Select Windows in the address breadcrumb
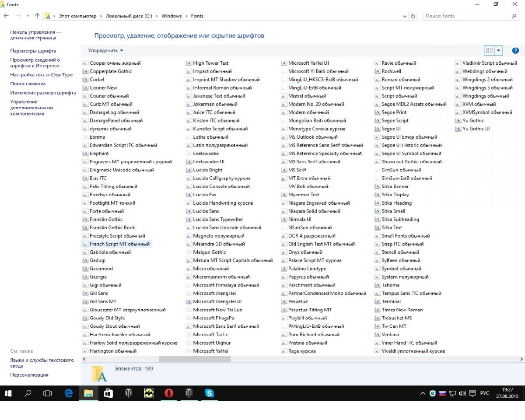525x420 pixels. [171, 16]
